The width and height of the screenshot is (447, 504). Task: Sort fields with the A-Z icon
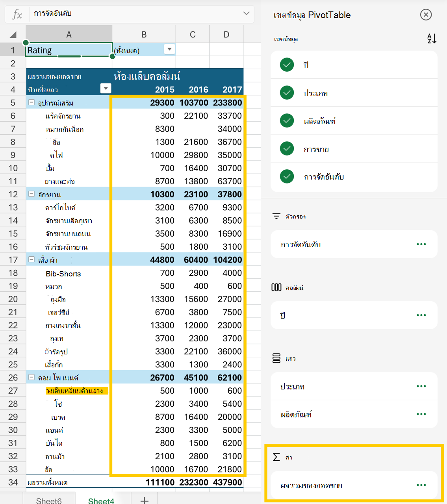point(432,38)
